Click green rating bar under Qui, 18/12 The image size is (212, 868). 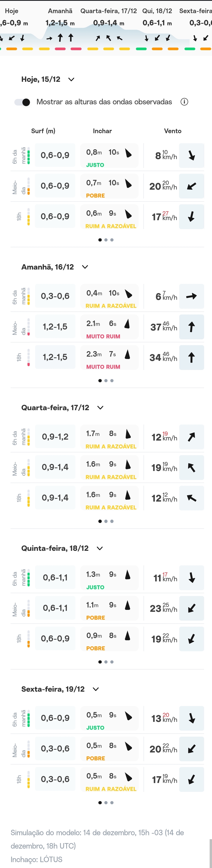click(x=141, y=49)
